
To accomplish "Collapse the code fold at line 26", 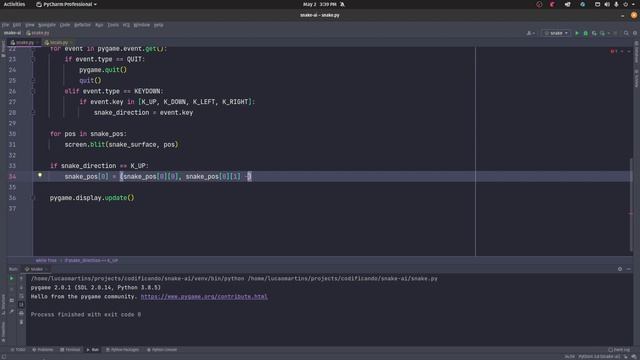I will 33,91.
